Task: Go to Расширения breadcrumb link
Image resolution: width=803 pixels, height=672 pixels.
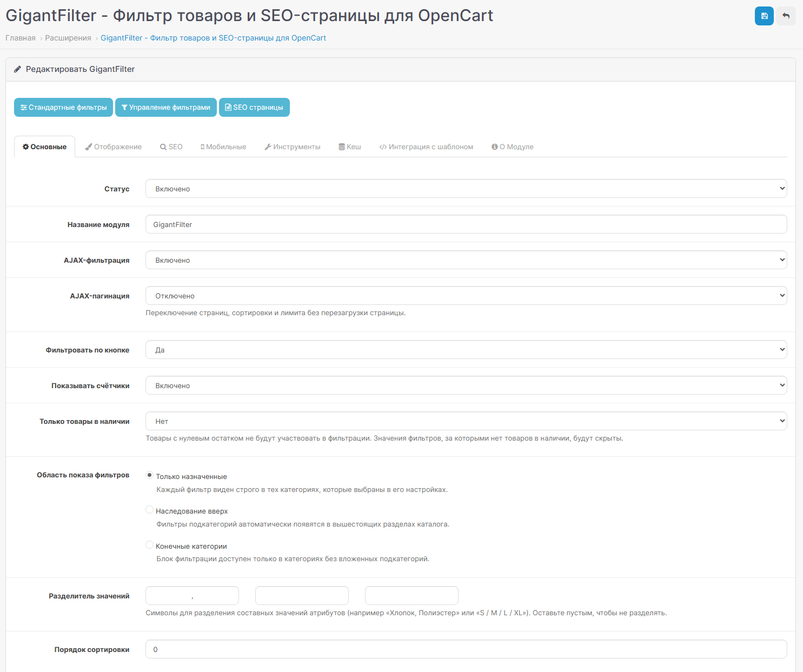Action: [68, 38]
